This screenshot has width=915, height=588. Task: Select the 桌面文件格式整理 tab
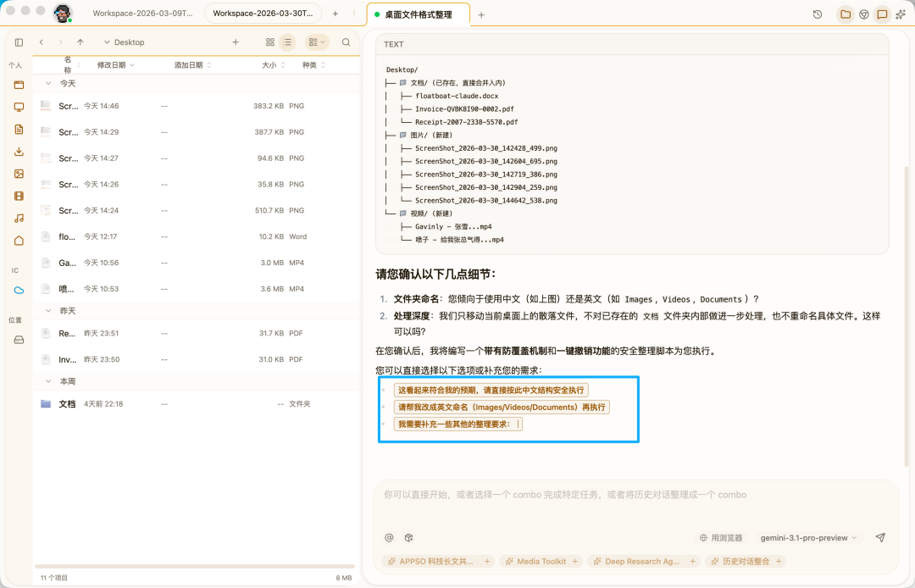point(419,14)
